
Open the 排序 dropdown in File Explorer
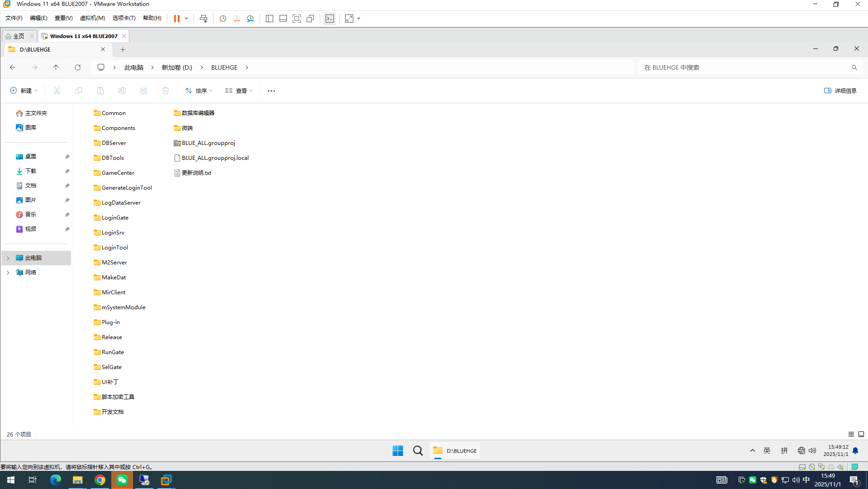[198, 91]
